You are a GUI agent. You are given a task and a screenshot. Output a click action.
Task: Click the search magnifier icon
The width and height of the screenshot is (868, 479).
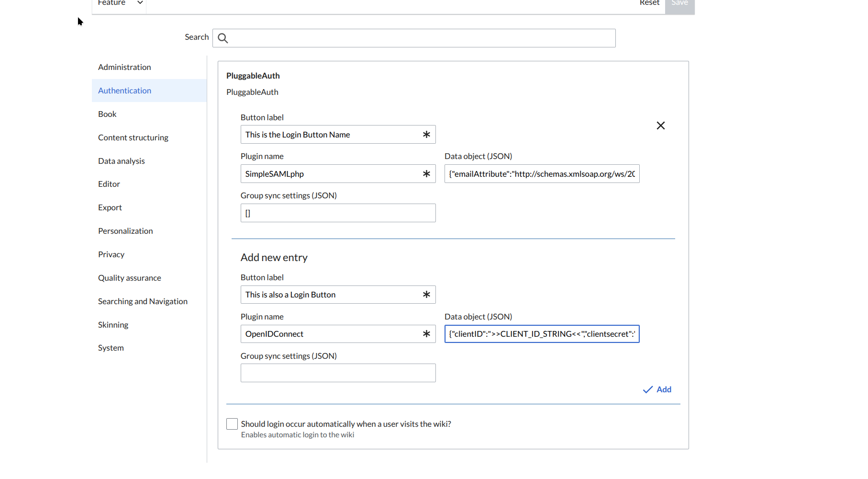point(223,38)
